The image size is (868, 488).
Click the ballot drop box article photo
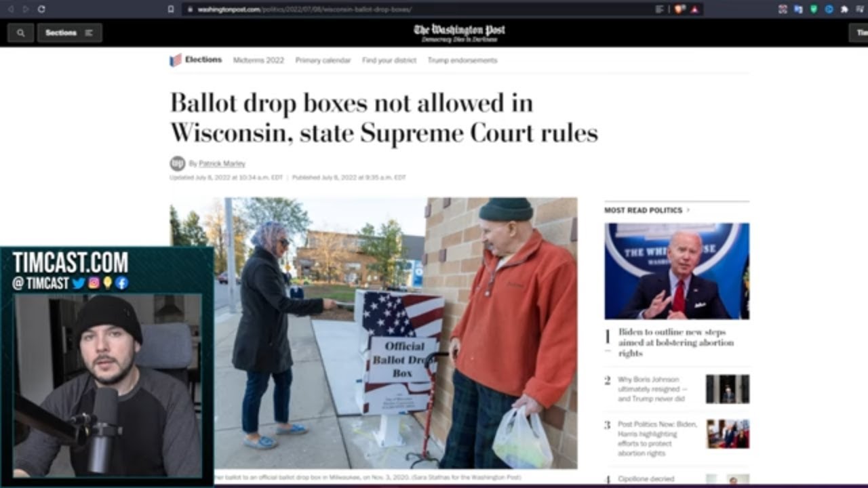(x=373, y=333)
